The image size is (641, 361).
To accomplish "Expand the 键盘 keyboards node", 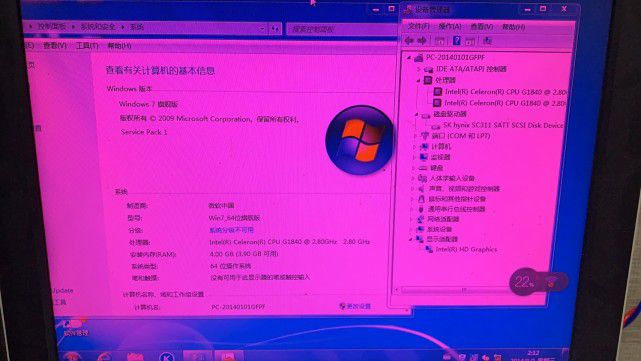I will [x=413, y=168].
